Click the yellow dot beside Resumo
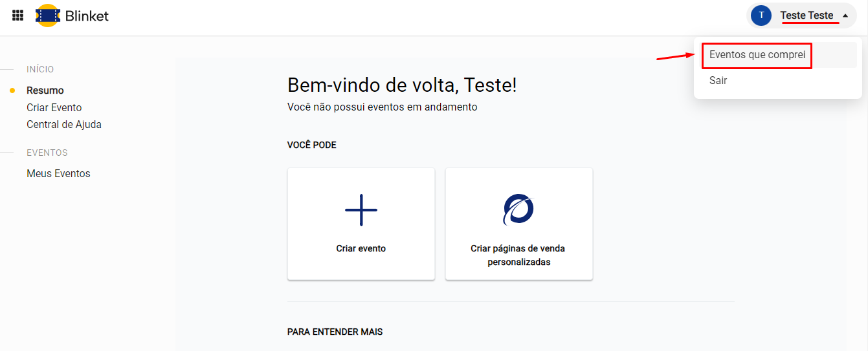Screen dimensions: 868x351 12,90
